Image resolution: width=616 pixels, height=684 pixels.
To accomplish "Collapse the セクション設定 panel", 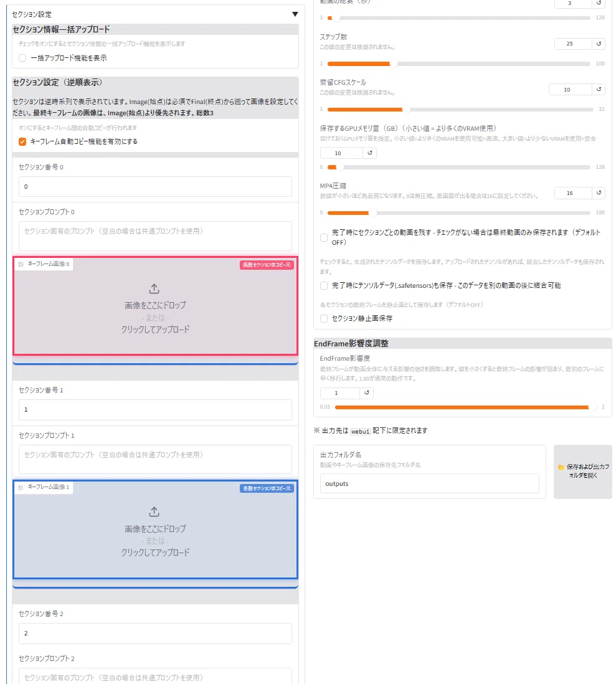I will 295,14.
